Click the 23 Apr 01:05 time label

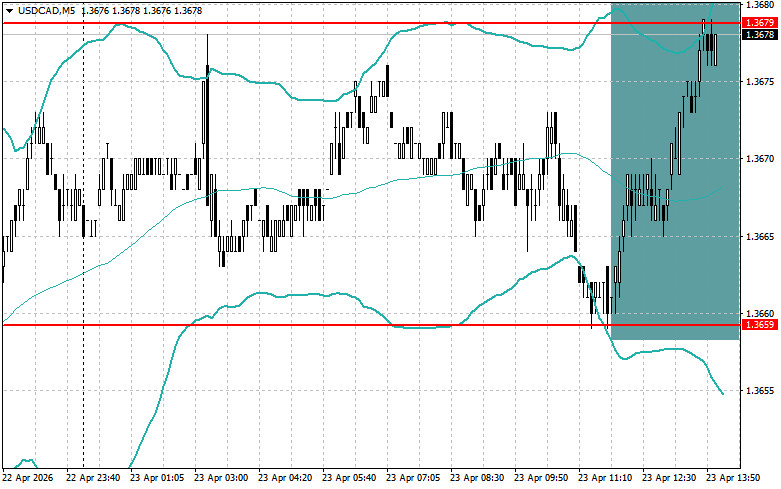tap(157, 478)
